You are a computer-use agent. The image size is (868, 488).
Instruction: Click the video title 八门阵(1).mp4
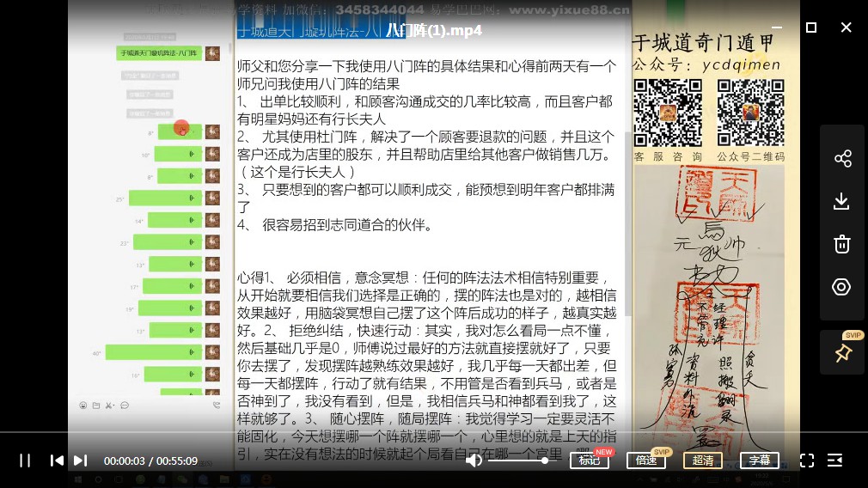click(434, 30)
